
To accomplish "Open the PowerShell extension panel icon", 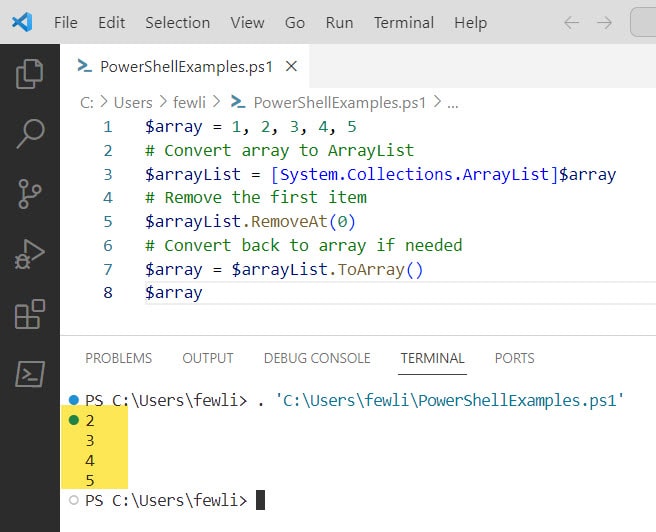I will [x=30, y=374].
